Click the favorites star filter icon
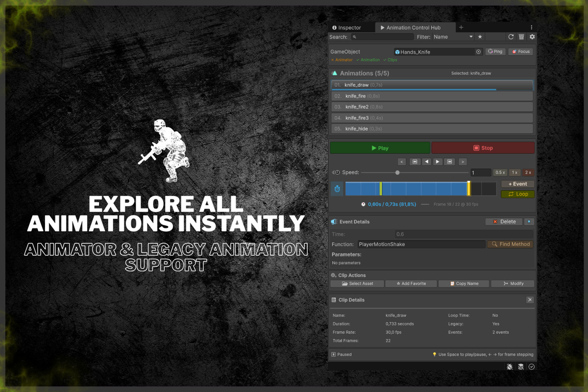Viewport: 588px width, 392px height. 480,37
